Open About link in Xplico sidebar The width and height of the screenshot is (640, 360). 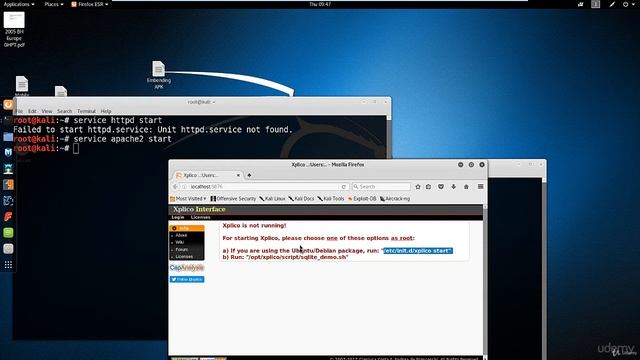pos(181,235)
